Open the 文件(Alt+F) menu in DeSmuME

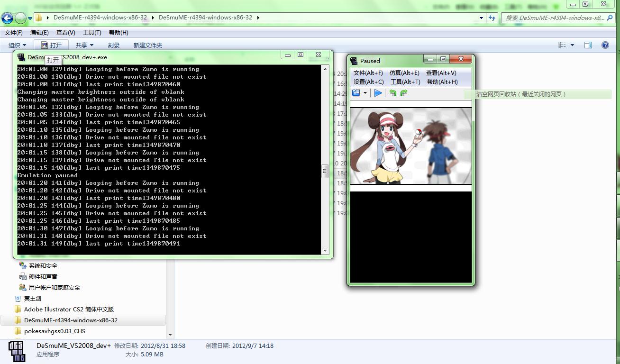368,73
